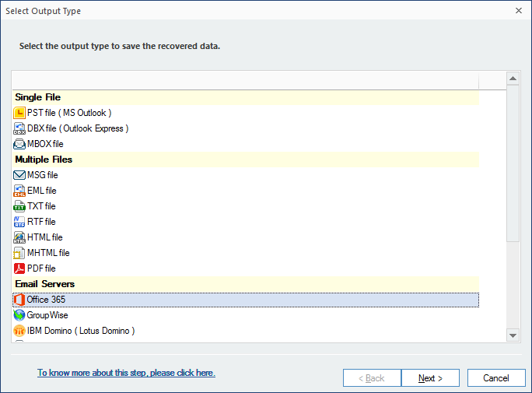Select DBX file ( Outlook Express ) option

coord(246,128)
